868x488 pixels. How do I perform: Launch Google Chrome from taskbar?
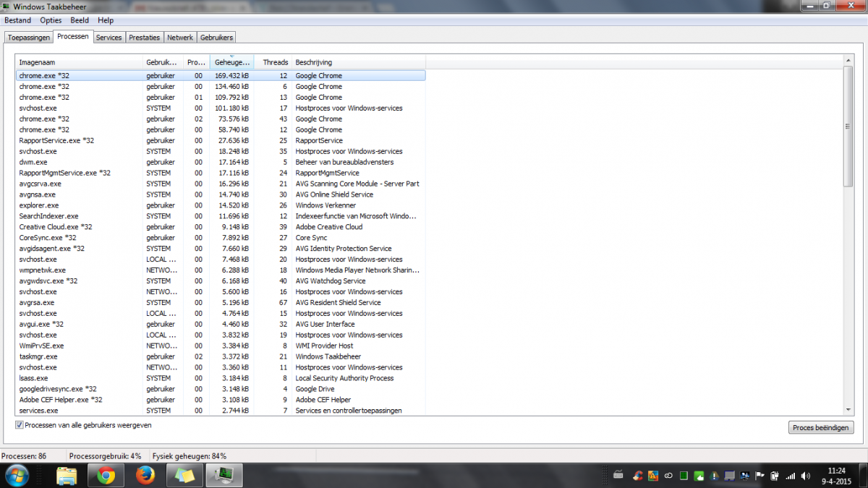[x=106, y=476]
